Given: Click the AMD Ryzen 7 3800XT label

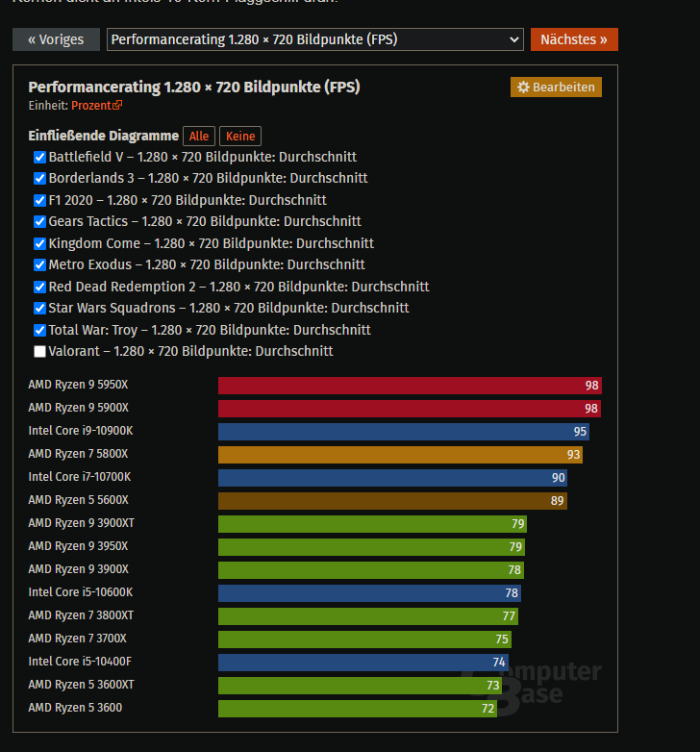Looking at the screenshot, I should pyautogui.click(x=81, y=615).
